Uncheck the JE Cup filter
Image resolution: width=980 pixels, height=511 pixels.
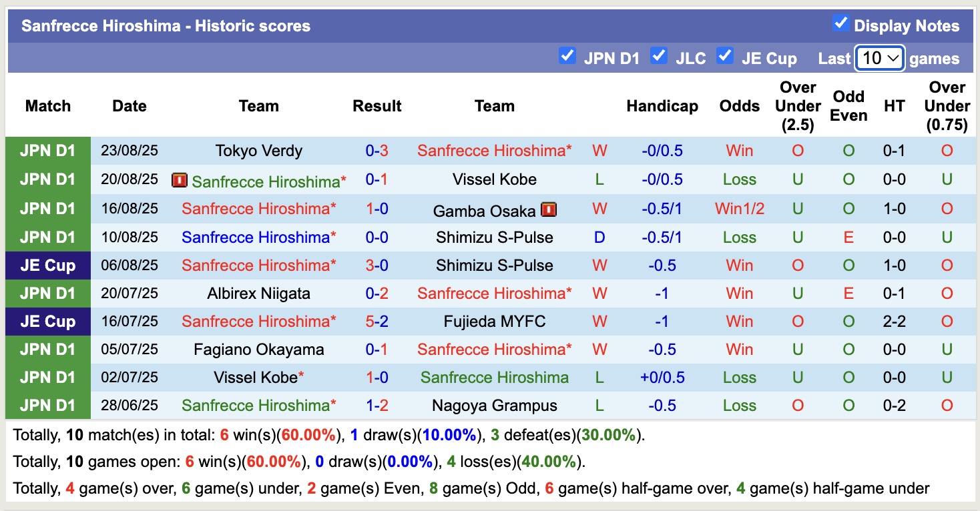point(724,57)
